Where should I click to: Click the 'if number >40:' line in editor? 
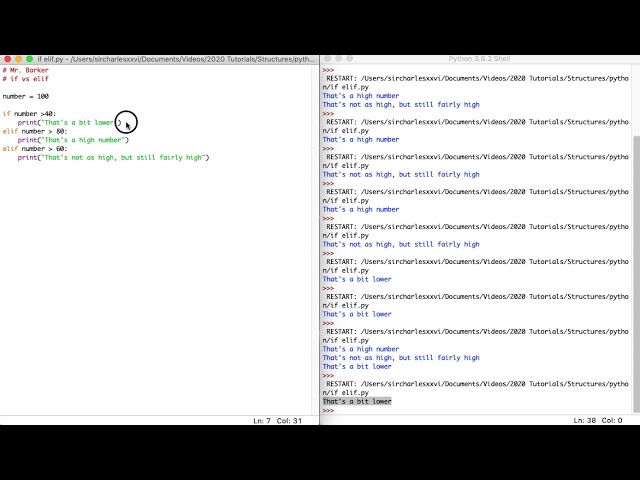coord(29,114)
